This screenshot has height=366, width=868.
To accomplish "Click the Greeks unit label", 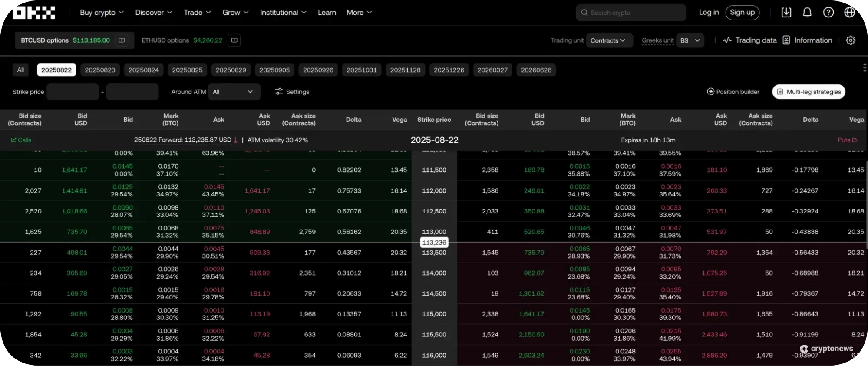I will click(658, 40).
